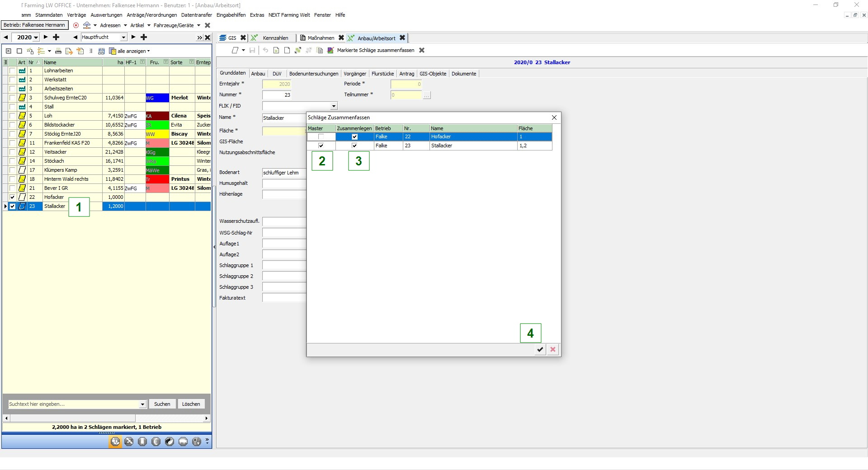This screenshot has width=868, height=470.
Task: Click the pig livestock module icon
Action: [183, 442]
